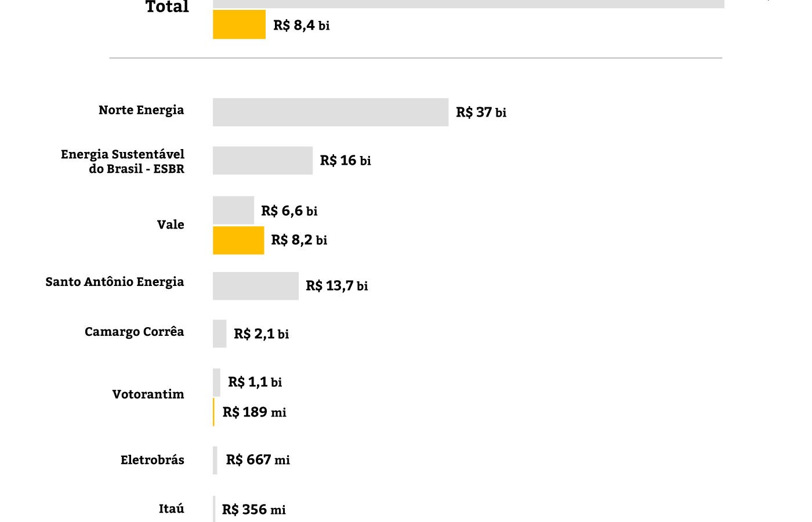This screenshot has height=522, width=812.
Task: Click the R$ 37 bi value
Action: tap(481, 113)
